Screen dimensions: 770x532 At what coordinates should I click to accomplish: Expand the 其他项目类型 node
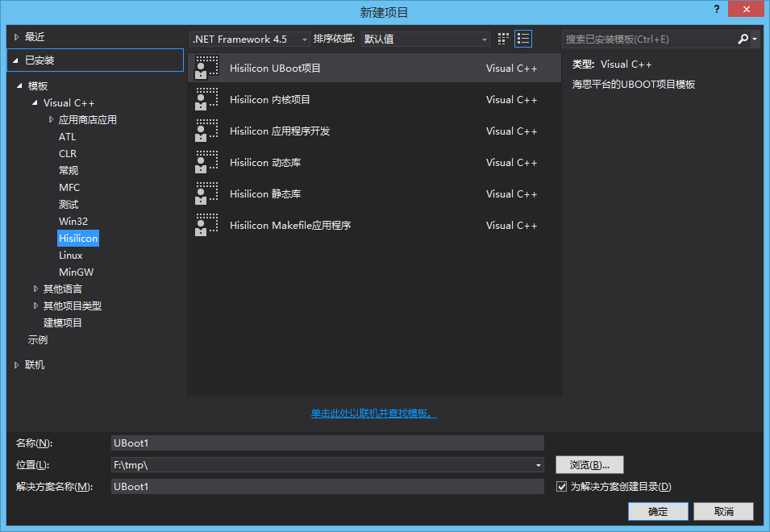coord(35,305)
